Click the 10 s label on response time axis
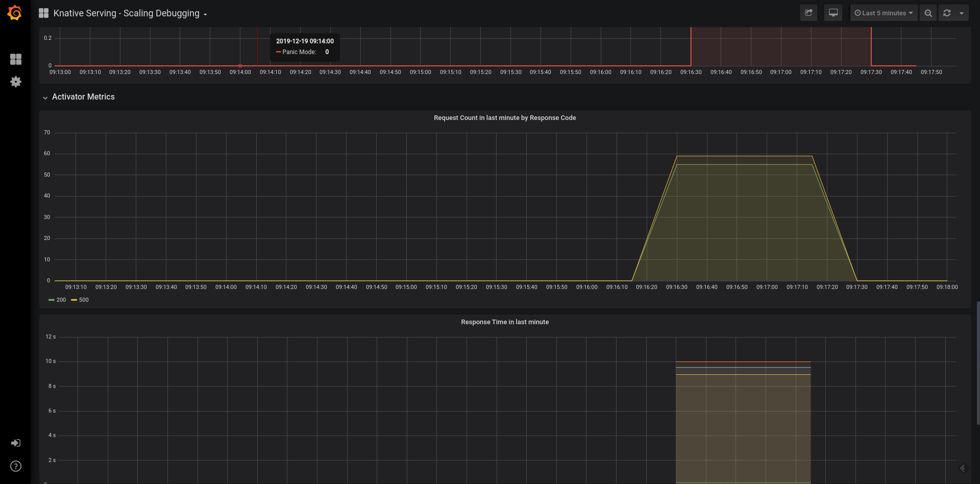This screenshot has height=484, width=980. tap(51, 361)
